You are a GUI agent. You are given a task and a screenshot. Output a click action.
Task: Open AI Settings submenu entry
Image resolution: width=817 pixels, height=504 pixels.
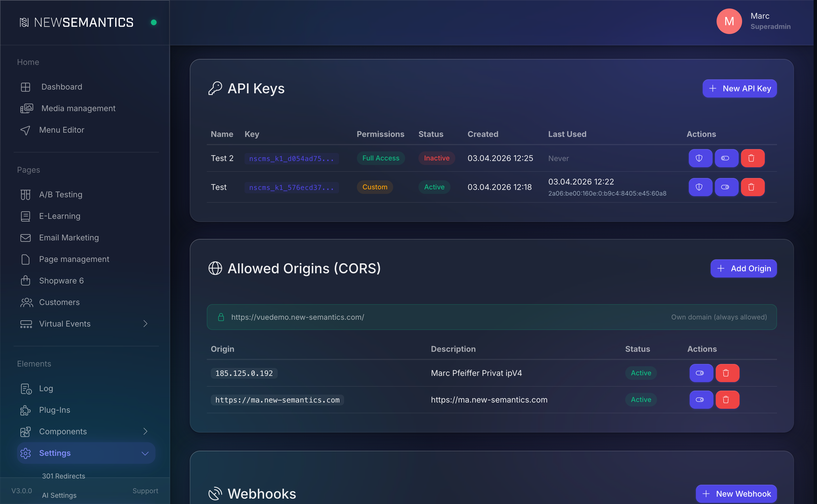pos(59,495)
